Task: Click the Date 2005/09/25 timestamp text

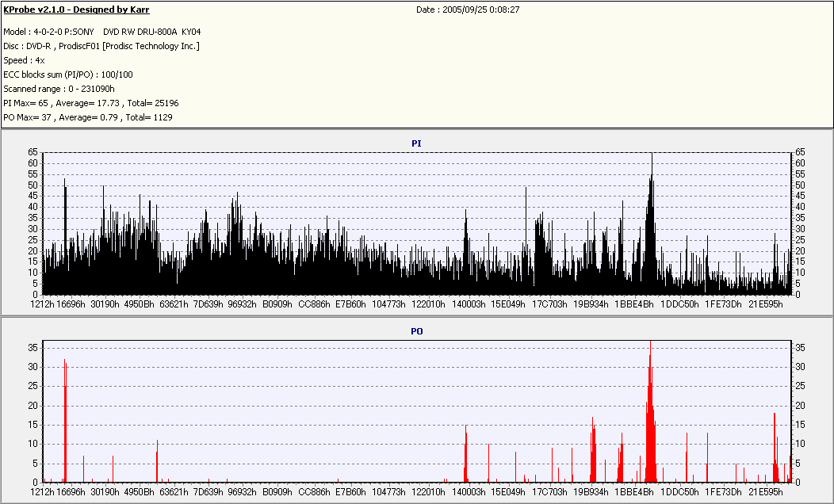Action: click(x=468, y=10)
